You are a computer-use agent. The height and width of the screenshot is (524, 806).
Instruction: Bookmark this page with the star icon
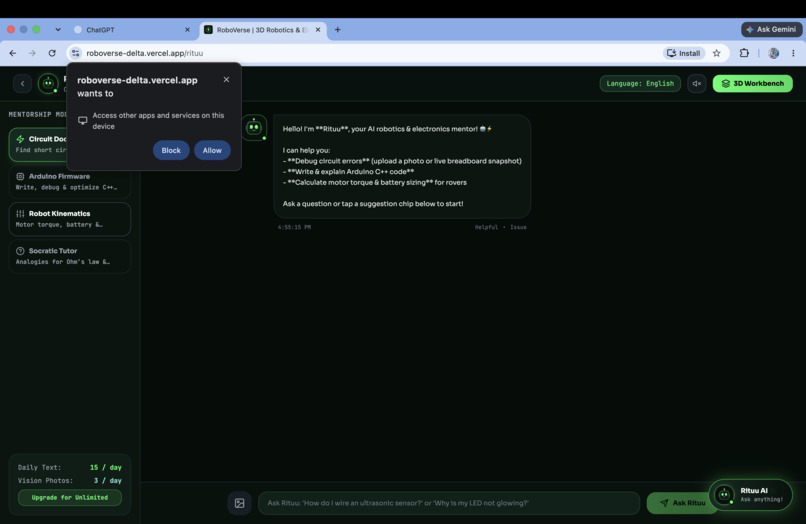click(x=717, y=53)
